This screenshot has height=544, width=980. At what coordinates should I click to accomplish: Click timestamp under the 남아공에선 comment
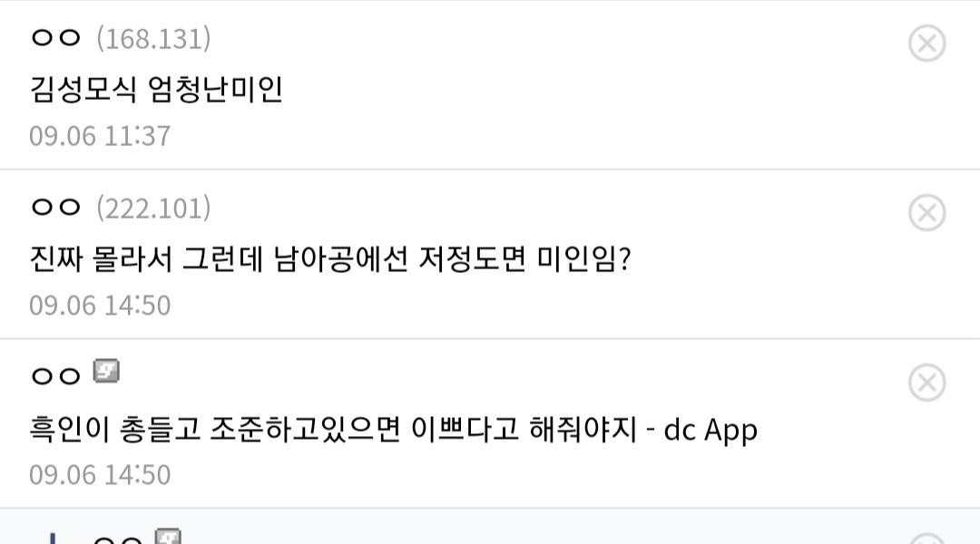tap(100, 306)
